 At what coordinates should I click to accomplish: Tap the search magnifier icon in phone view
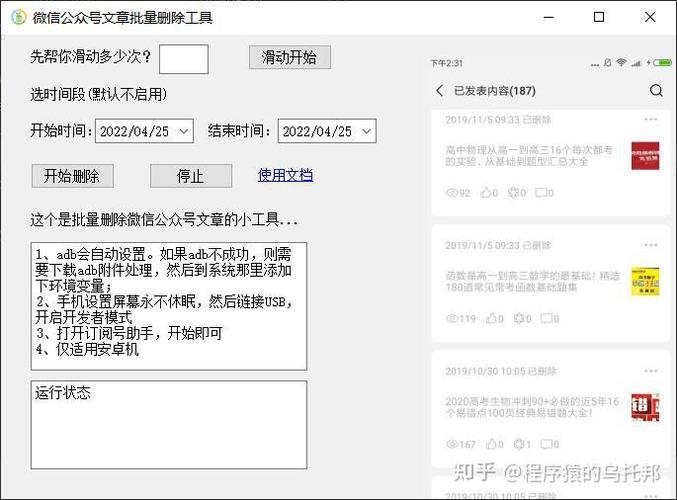(x=656, y=90)
